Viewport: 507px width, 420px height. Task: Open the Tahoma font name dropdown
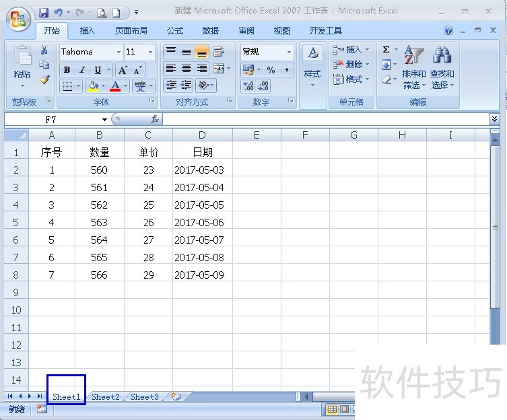[119, 52]
